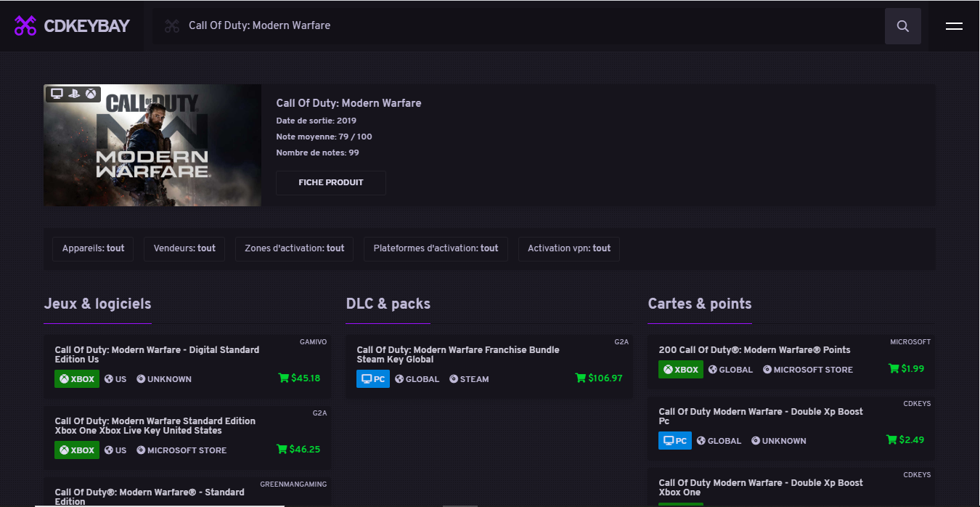Click the globe icon beside GLOBAL in the Franchise Bundle offer
This screenshot has width=980, height=507.
point(399,379)
